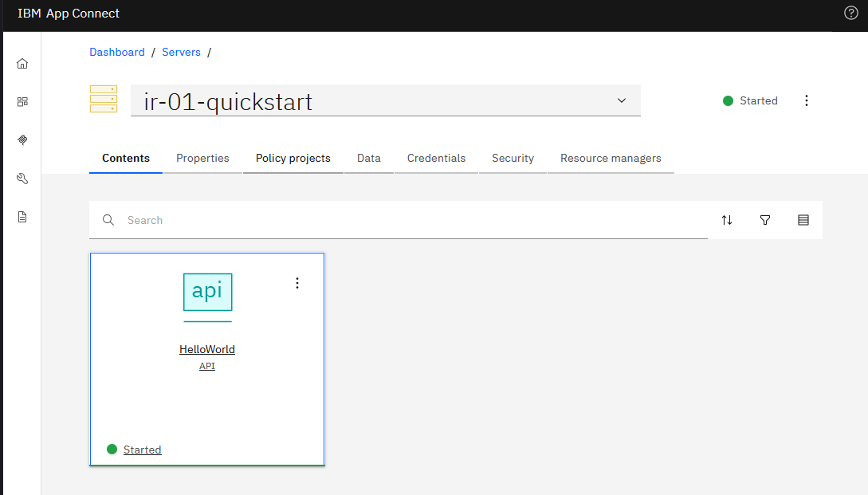Image resolution: width=868 pixels, height=495 pixels.
Task: Open the filter funnel icon
Action: (765, 220)
